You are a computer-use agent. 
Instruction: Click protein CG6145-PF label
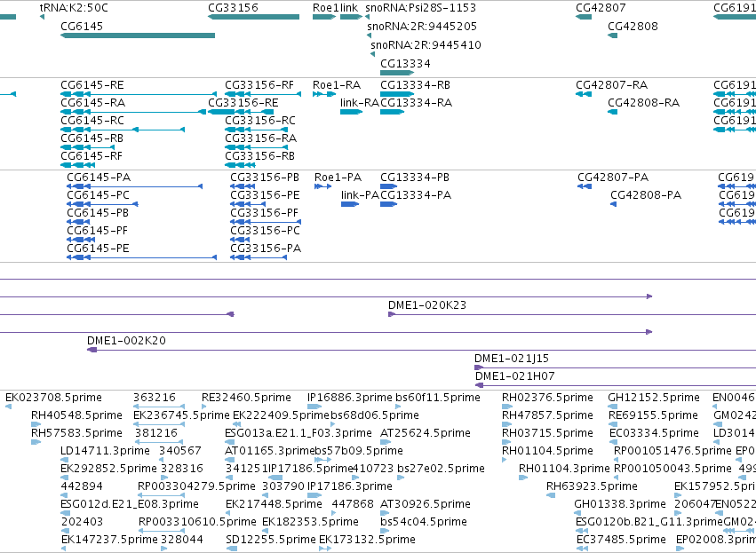click(97, 231)
